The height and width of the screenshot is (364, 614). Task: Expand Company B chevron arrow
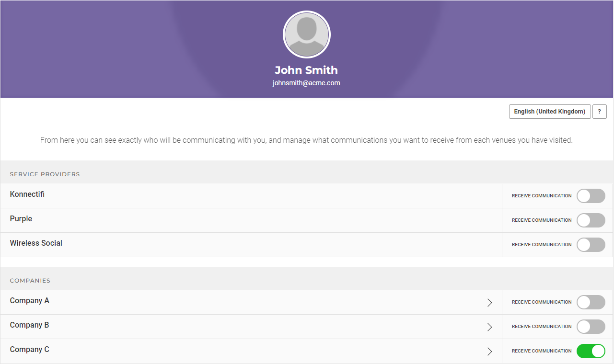(x=489, y=327)
